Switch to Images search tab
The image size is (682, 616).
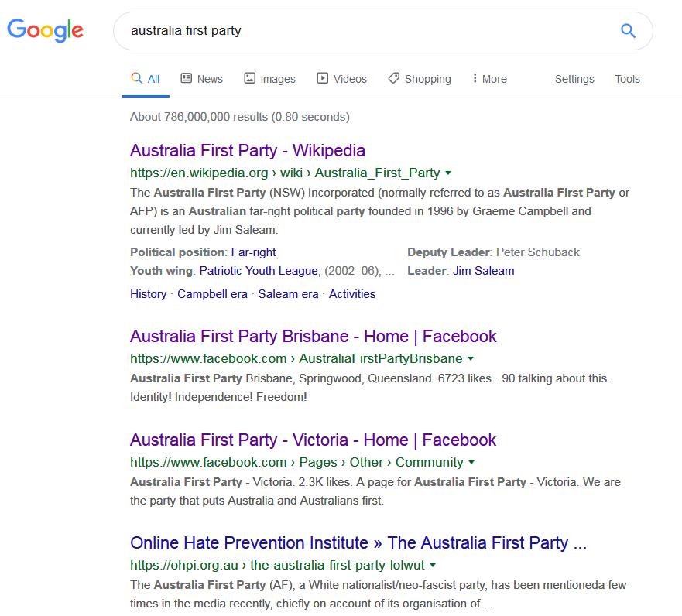tap(269, 79)
